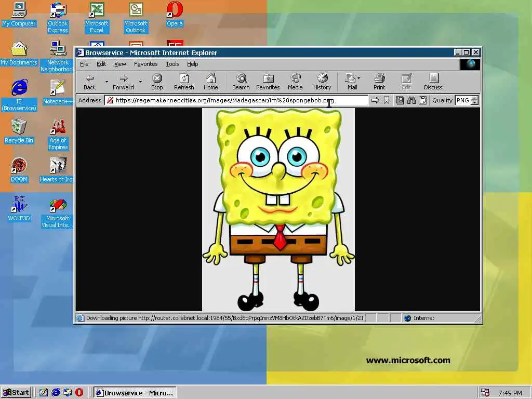Open the Help menu
Screen dimensions: 532x399
coord(192,64)
